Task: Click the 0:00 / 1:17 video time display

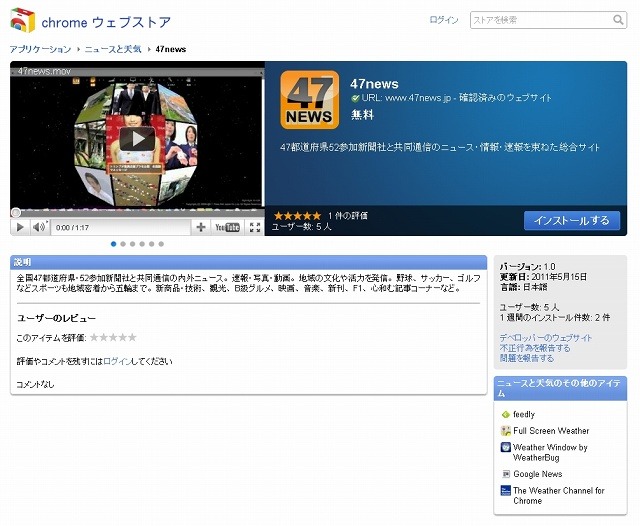Action: click(72, 228)
